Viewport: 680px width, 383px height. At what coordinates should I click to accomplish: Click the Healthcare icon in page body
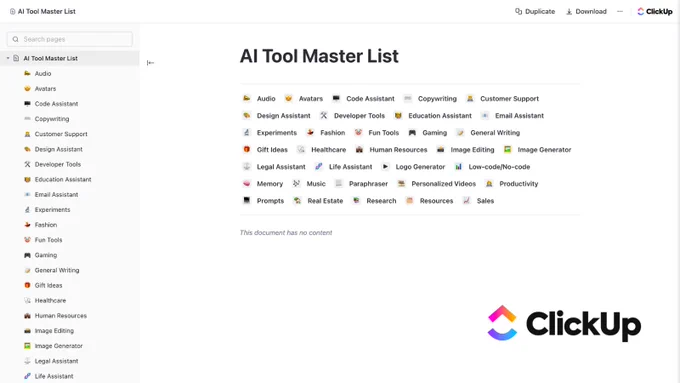tap(301, 150)
